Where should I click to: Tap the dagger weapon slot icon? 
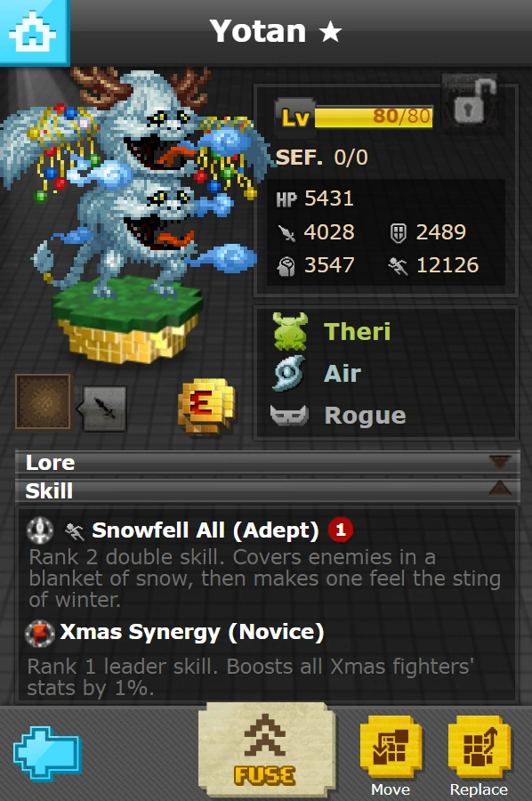(x=104, y=409)
